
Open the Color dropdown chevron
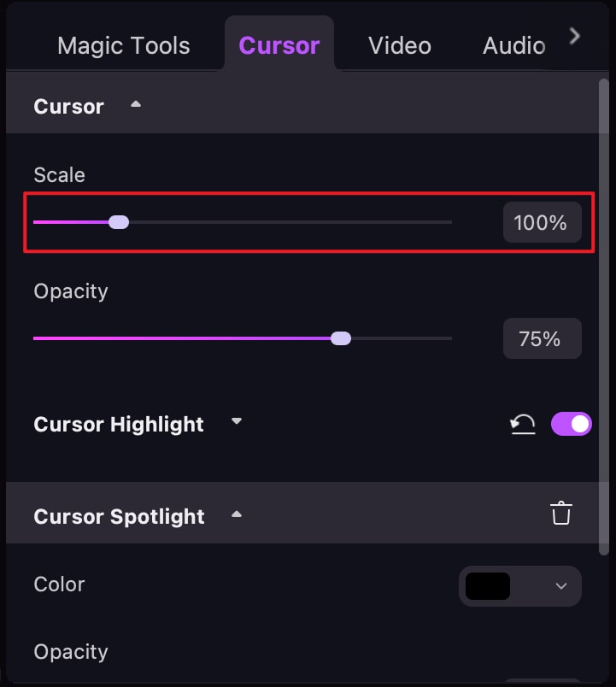tap(561, 586)
